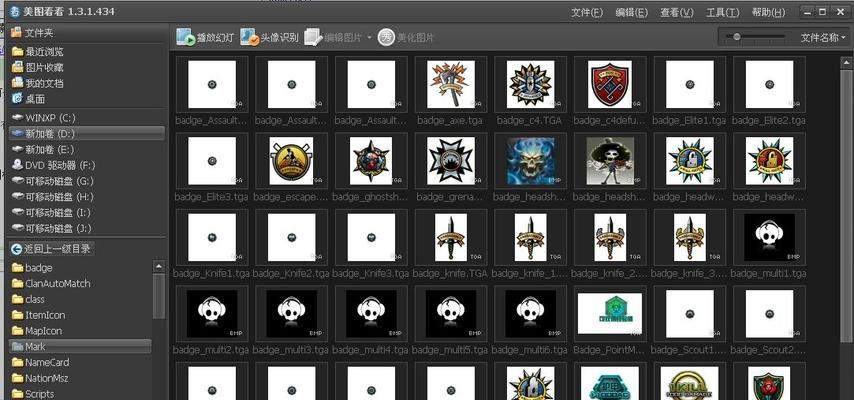Open the 美化图片 beautify picture tool

pyautogui.click(x=406, y=37)
